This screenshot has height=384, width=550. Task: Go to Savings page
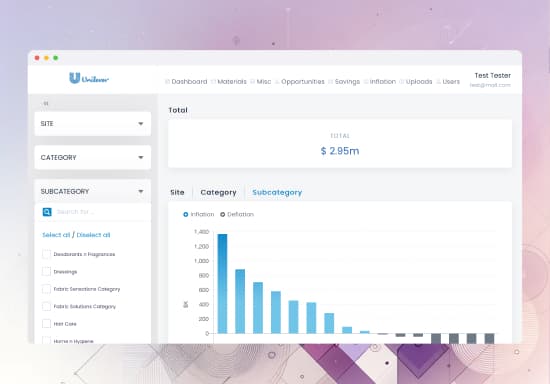[x=344, y=82]
